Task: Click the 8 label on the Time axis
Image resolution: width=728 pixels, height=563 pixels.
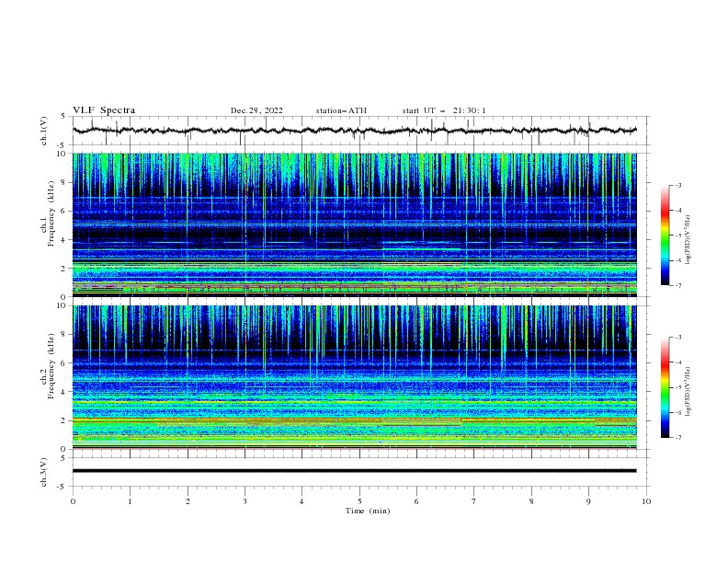Action: pos(531,501)
